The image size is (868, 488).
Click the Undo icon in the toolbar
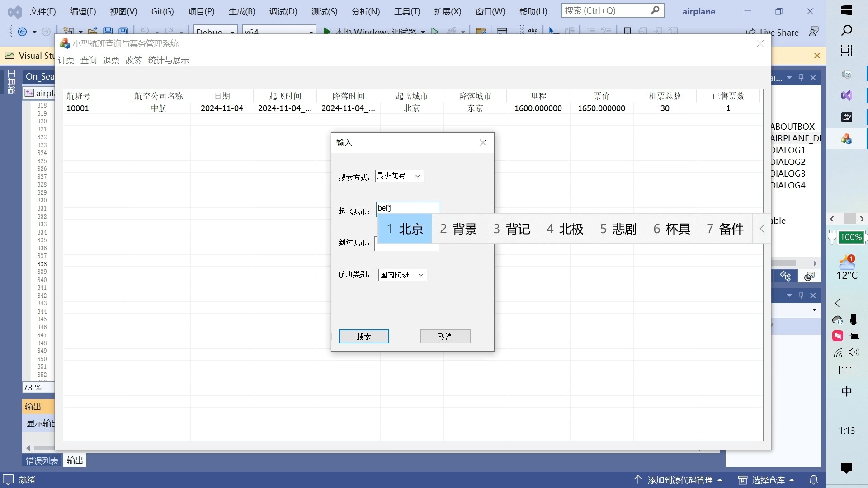144,30
